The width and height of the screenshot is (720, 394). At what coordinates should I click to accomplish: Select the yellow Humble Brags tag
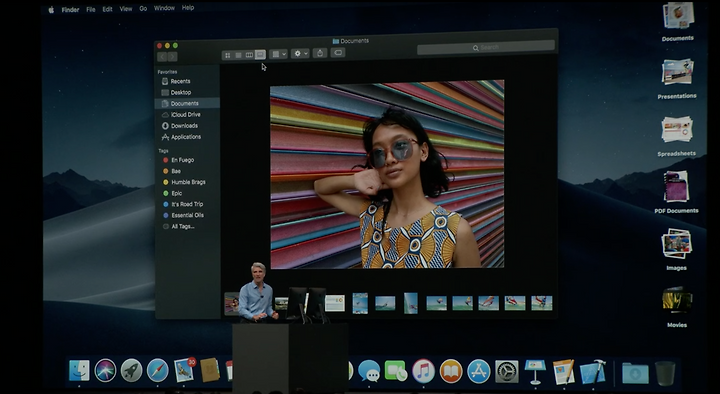tap(187, 182)
